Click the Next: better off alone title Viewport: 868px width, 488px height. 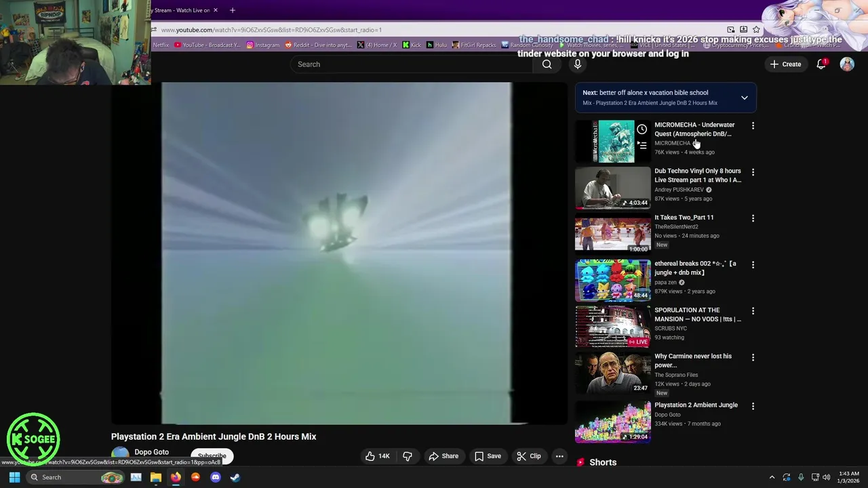pyautogui.click(x=646, y=93)
